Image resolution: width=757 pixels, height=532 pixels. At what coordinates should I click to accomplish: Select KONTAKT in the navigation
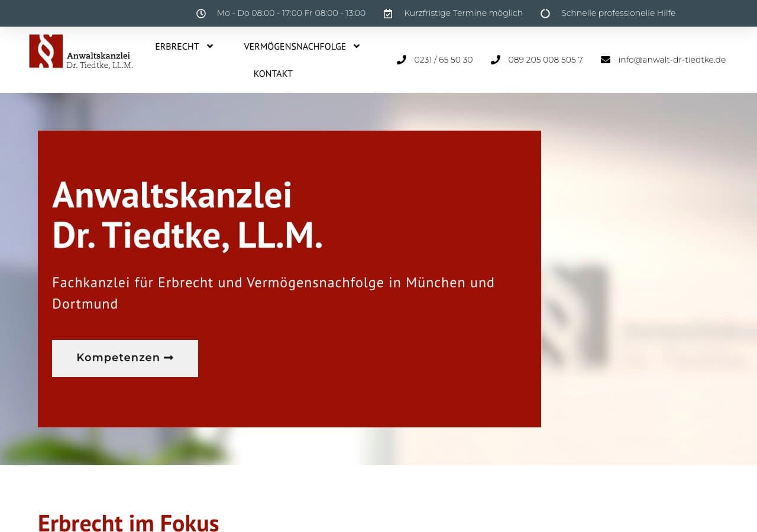click(x=273, y=73)
